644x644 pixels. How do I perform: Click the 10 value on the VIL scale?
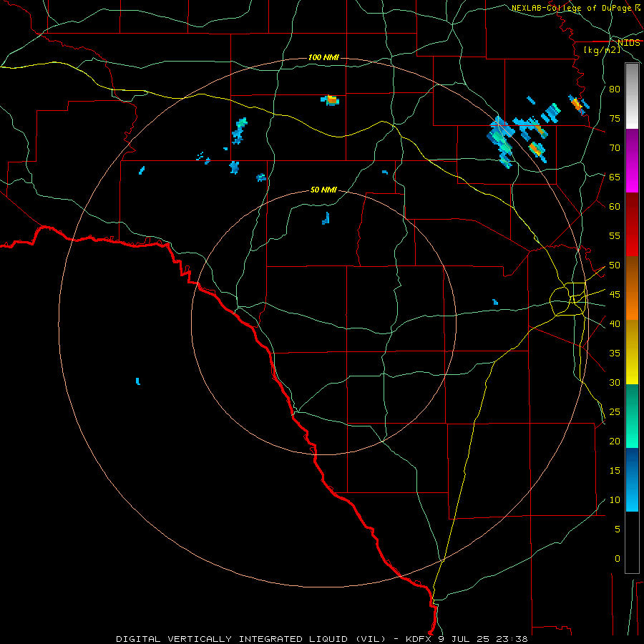pos(615,500)
